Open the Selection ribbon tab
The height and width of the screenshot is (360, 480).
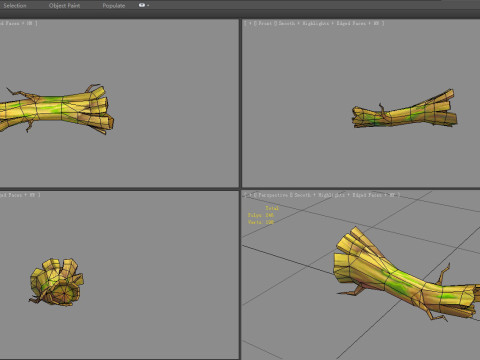(x=15, y=5)
